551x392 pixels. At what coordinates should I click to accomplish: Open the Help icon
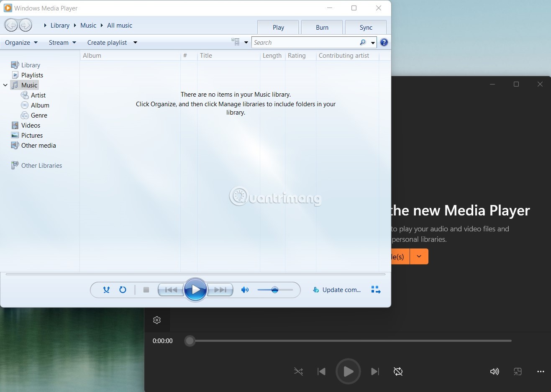[x=384, y=42]
